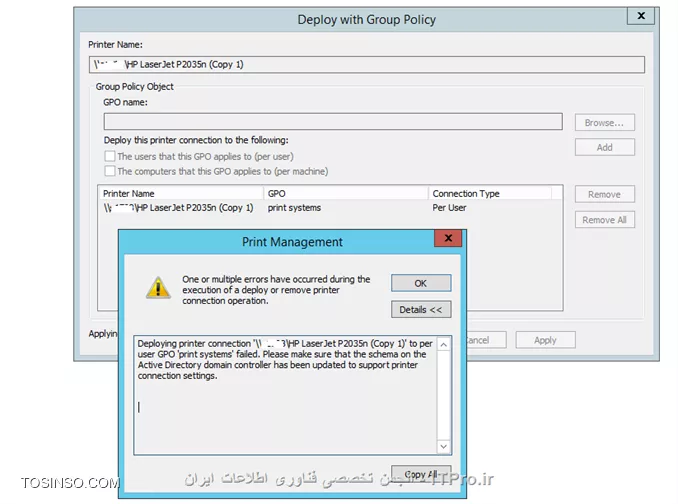Click the GPO column header

click(x=346, y=193)
